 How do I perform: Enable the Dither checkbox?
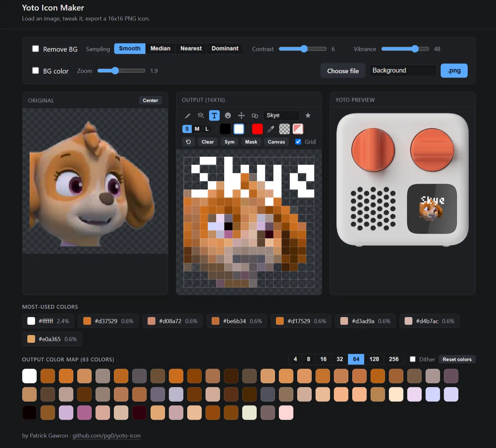[413, 359]
